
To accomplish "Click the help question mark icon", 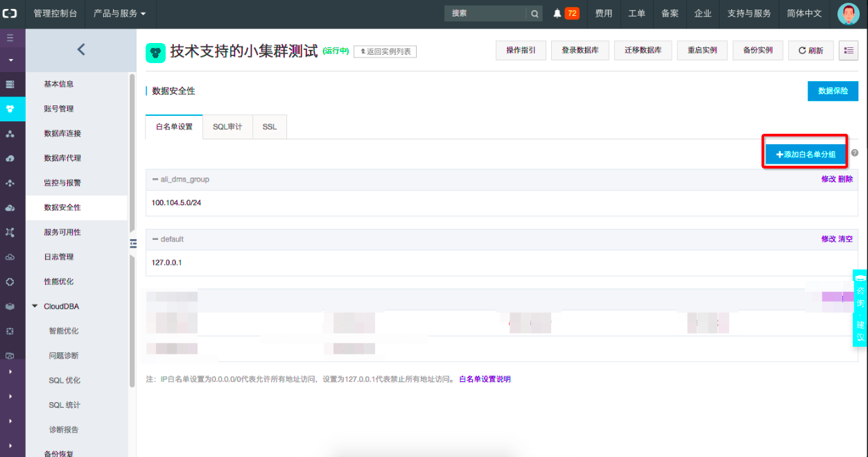I will pos(855,153).
